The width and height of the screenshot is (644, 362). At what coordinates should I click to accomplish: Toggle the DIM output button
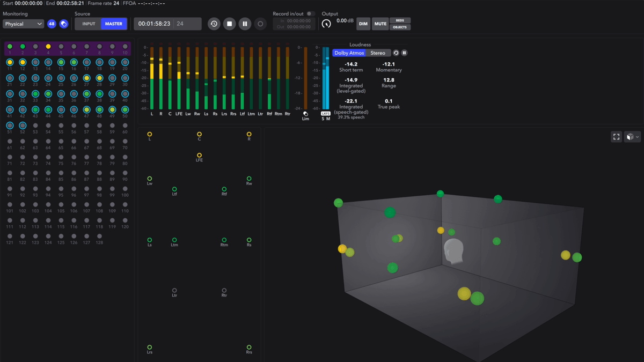click(x=363, y=24)
